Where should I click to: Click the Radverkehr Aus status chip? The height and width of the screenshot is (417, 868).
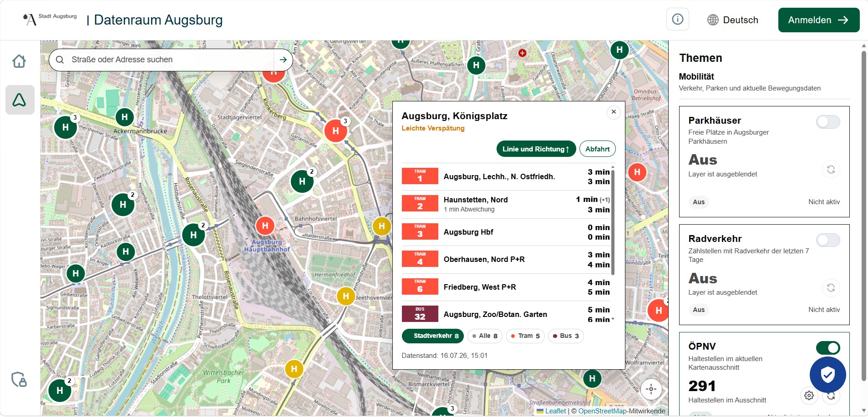[699, 310]
